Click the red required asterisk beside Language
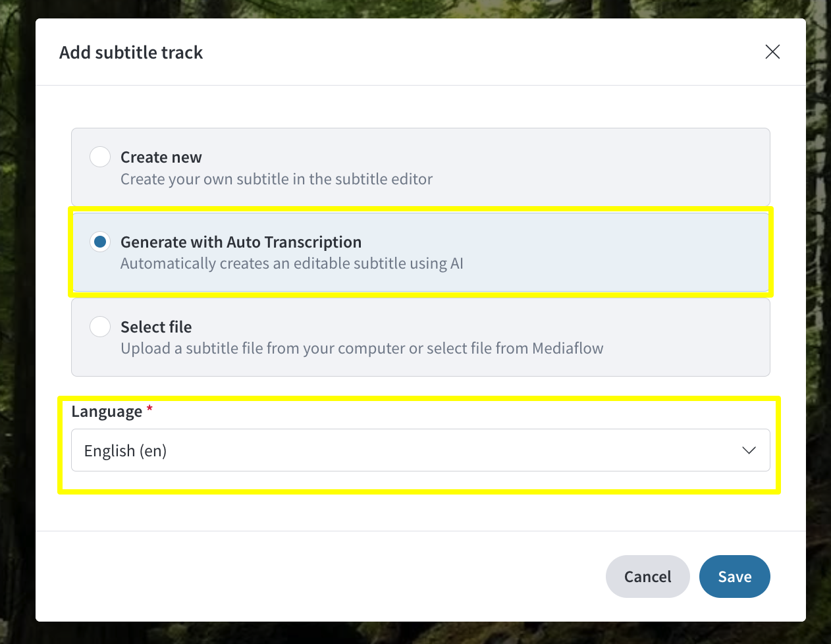 tap(149, 409)
